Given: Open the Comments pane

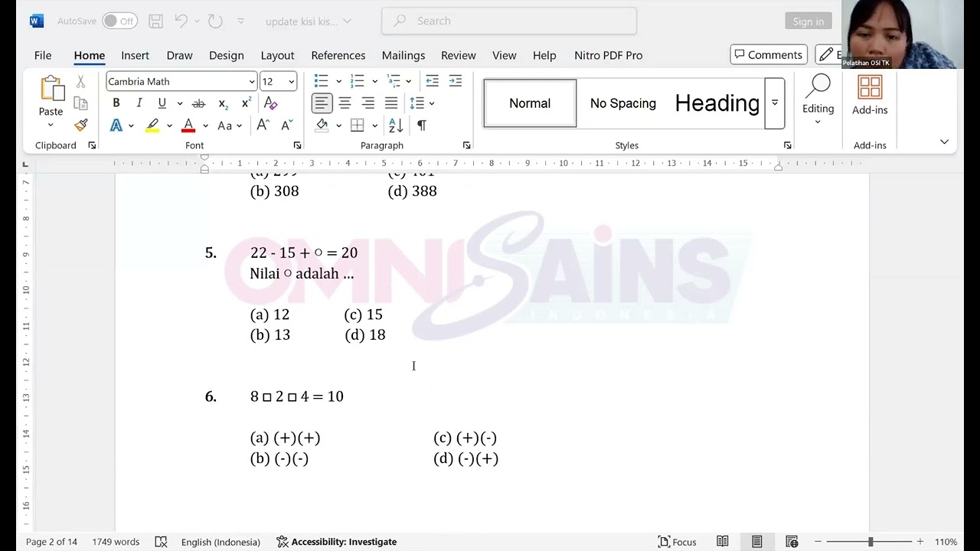Looking at the screenshot, I should [x=769, y=55].
